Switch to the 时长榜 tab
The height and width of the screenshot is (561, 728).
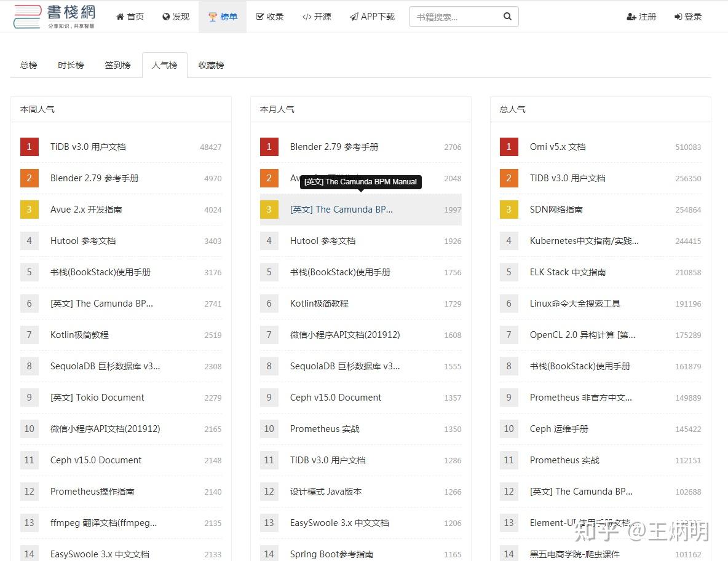click(x=71, y=65)
